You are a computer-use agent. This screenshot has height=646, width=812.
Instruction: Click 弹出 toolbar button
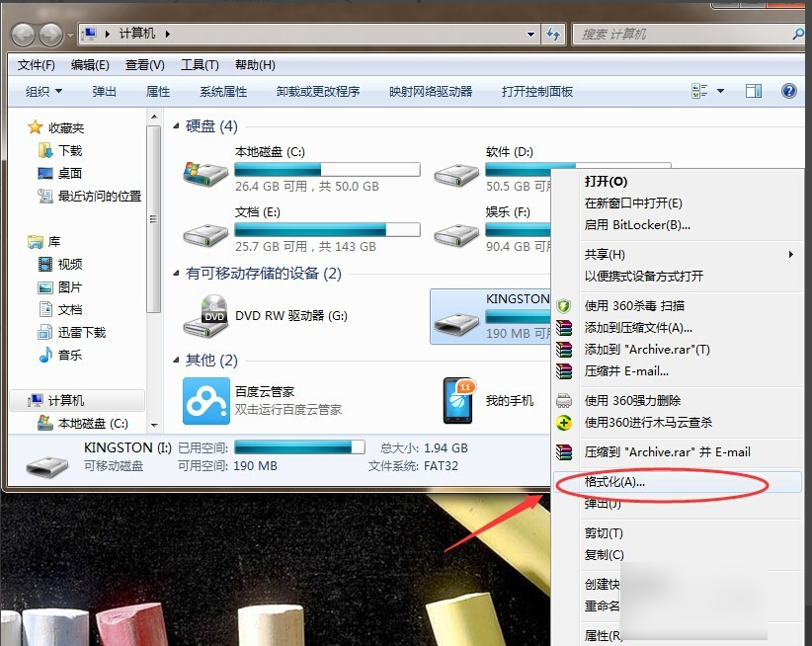tap(104, 92)
